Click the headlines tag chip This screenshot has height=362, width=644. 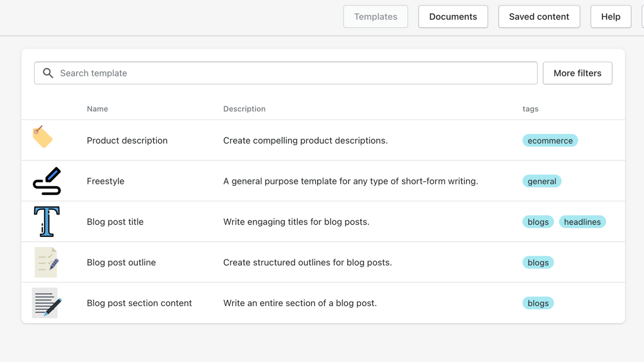click(x=582, y=221)
